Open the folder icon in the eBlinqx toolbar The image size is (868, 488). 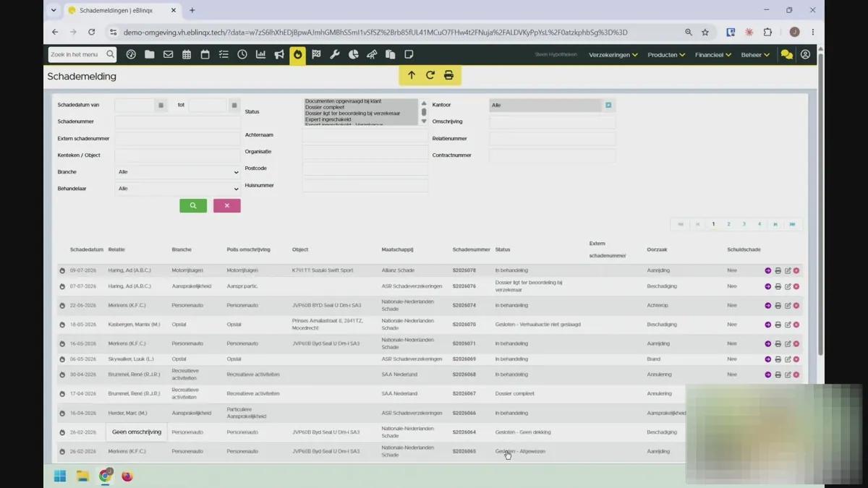[149, 54]
